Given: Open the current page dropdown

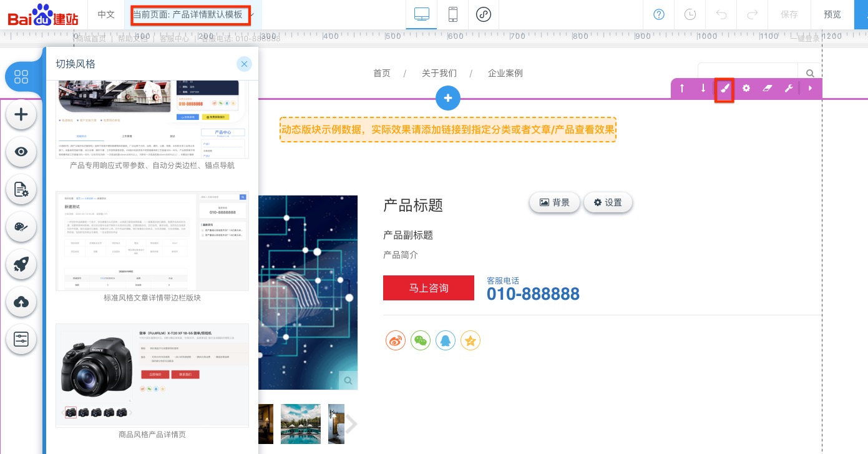Looking at the screenshot, I should point(192,14).
